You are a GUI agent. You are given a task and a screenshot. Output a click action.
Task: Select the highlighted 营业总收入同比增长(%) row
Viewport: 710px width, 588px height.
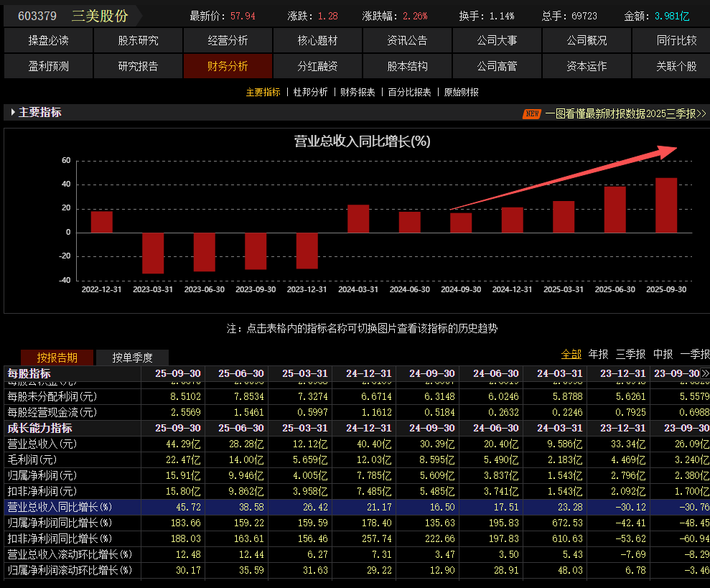pyautogui.click(x=60, y=507)
